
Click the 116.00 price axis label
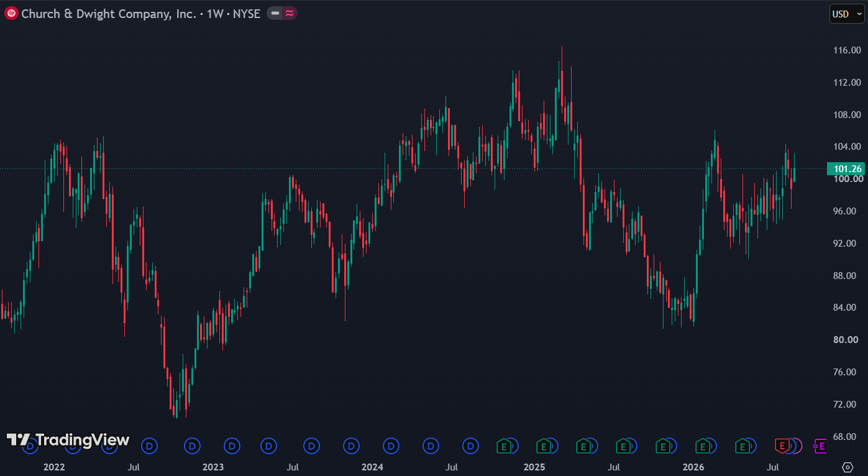[847, 50]
